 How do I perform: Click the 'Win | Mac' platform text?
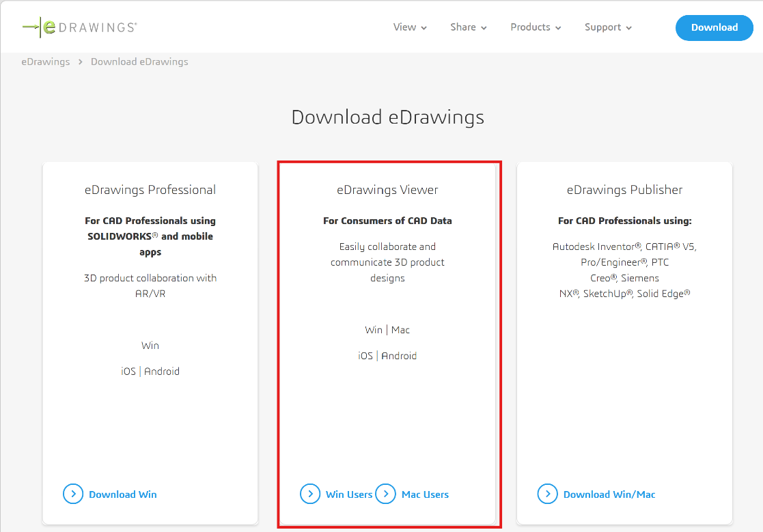pyautogui.click(x=387, y=330)
